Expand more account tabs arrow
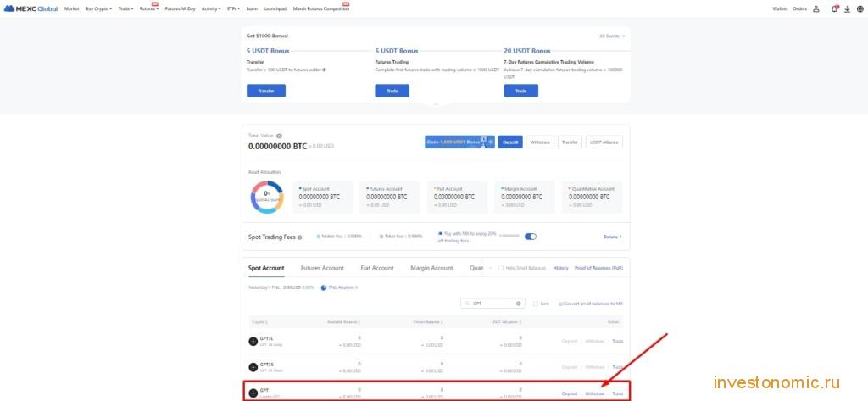Image resolution: width=868 pixels, height=401 pixels. coord(490,268)
